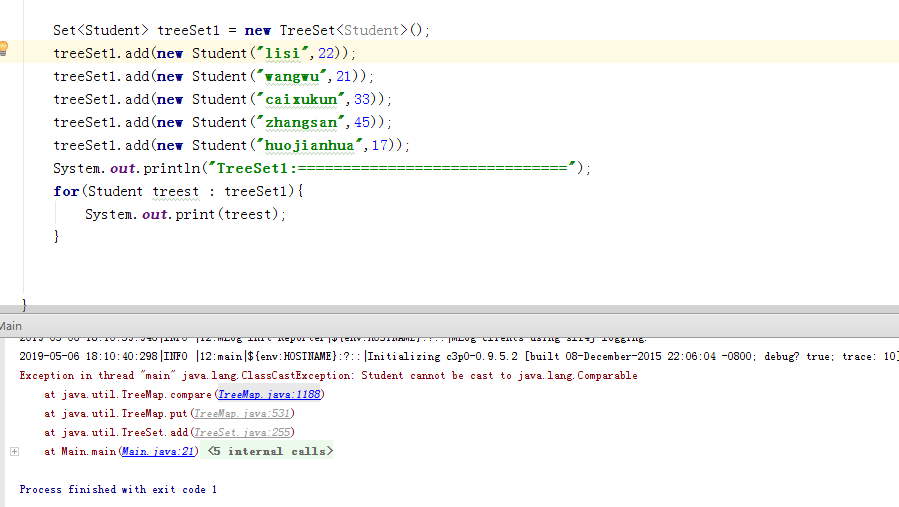Click the number 17 in huojianhua line
The width and height of the screenshot is (899, 507).
coord(380,145)
